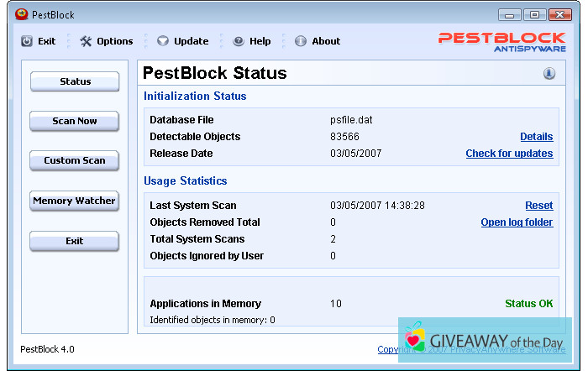588x371 pixels.
Task: Click the PestBlock title bar app icon
Action: coord(22,14)
